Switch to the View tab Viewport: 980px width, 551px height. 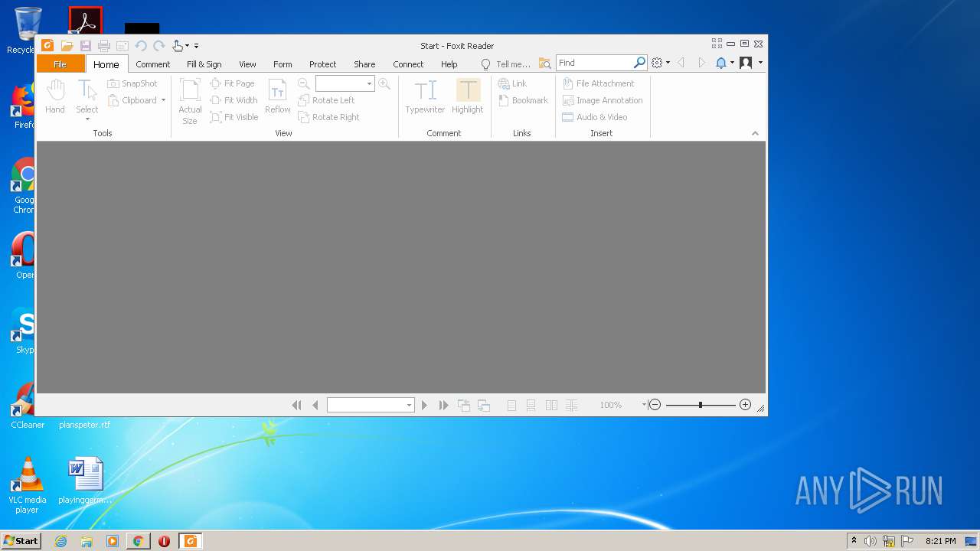(x=247, y=64)
